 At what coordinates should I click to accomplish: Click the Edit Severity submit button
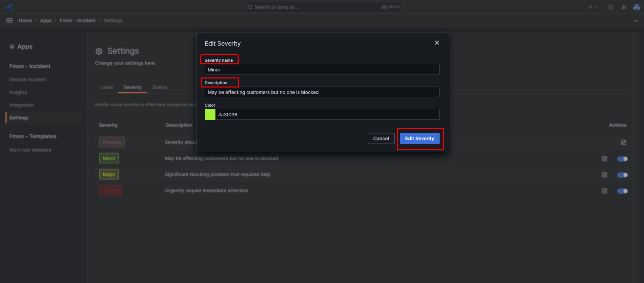click(419, 138)
